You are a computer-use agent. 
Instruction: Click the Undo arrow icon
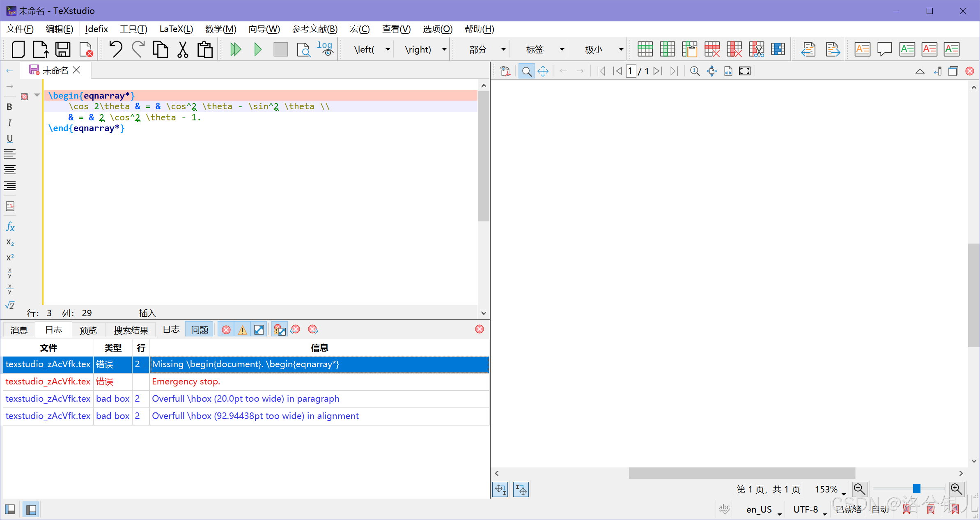coord(116,49)
